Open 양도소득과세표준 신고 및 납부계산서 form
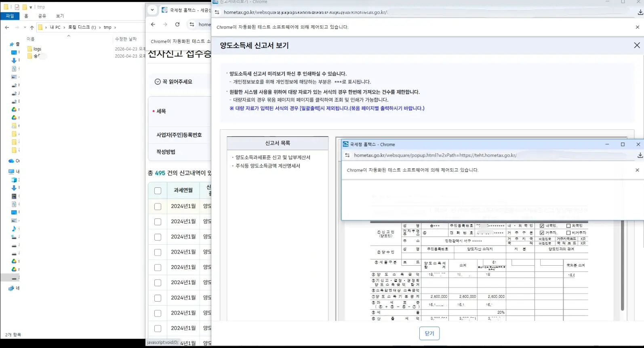Screen dimensions: 644x348 click(x=273, y=157)
